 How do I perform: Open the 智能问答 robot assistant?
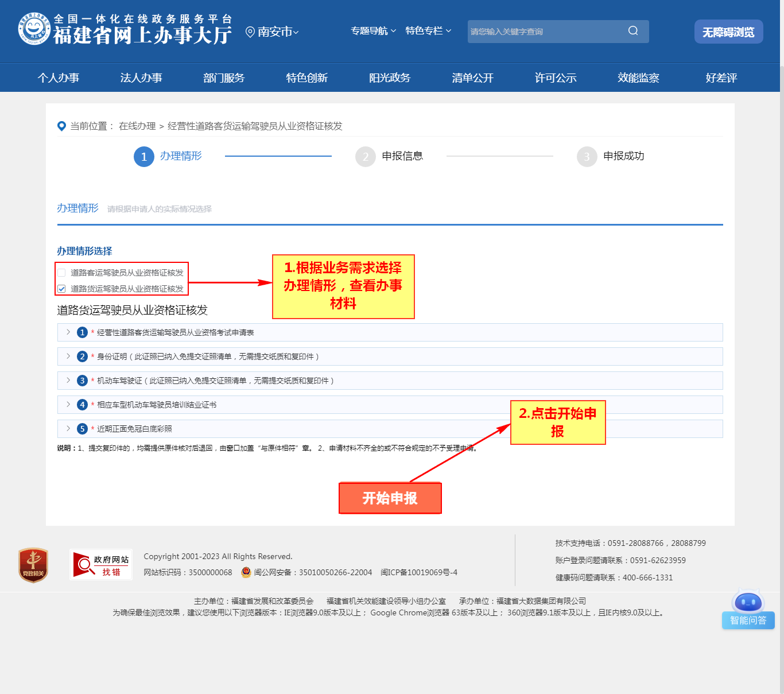click(748, 609)
